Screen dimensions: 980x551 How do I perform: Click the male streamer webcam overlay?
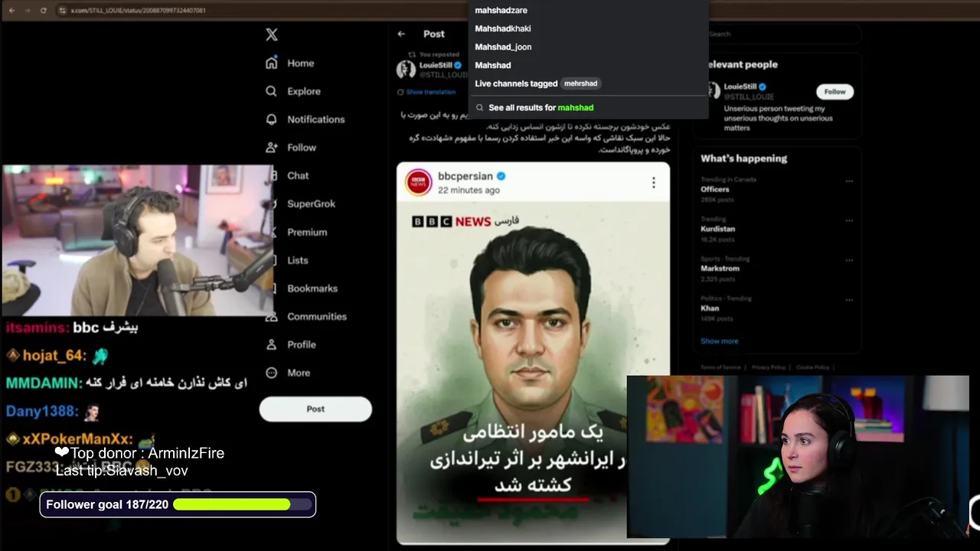(x=138, y=240)
